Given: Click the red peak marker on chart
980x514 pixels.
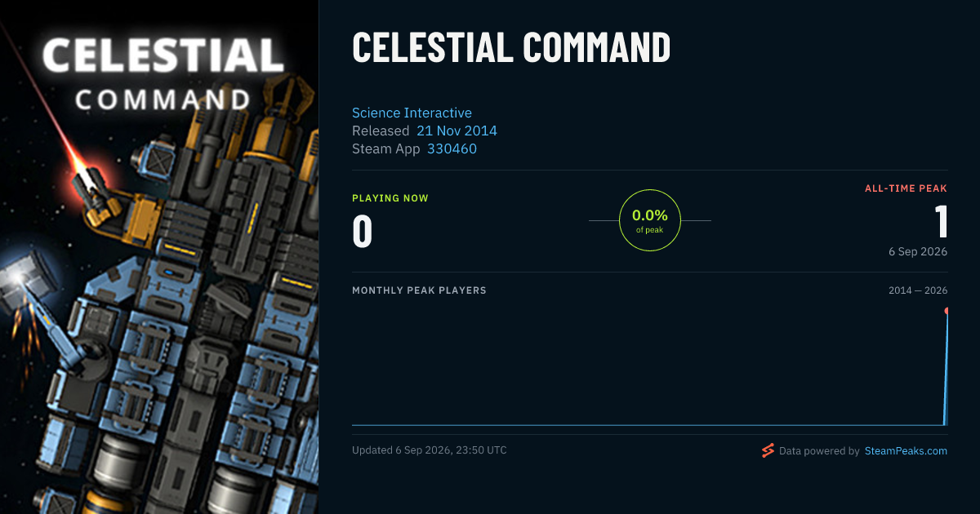Looking at the screenshot, I should 947,311.
